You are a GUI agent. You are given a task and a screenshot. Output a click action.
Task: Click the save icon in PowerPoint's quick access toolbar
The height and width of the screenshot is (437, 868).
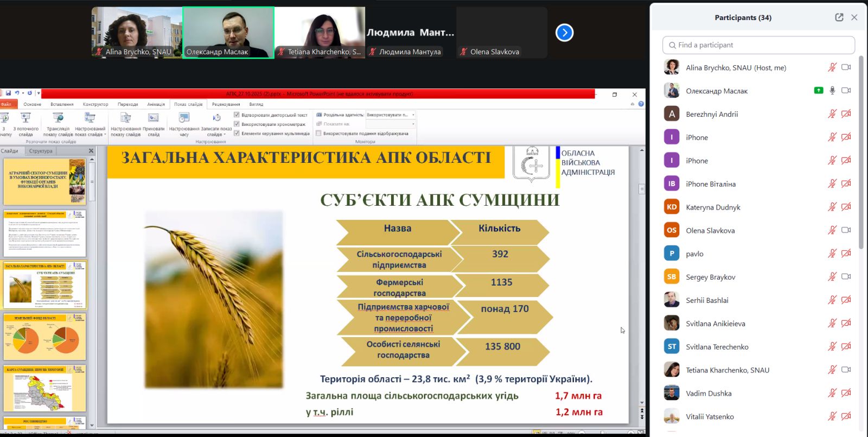click(x=8, y=93)
